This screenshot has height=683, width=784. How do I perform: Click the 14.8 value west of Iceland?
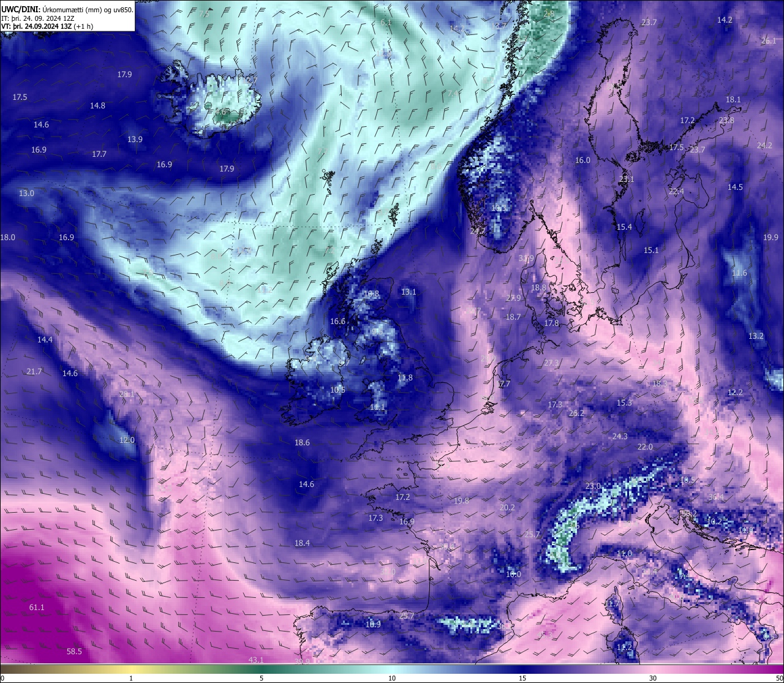(97, 105)
